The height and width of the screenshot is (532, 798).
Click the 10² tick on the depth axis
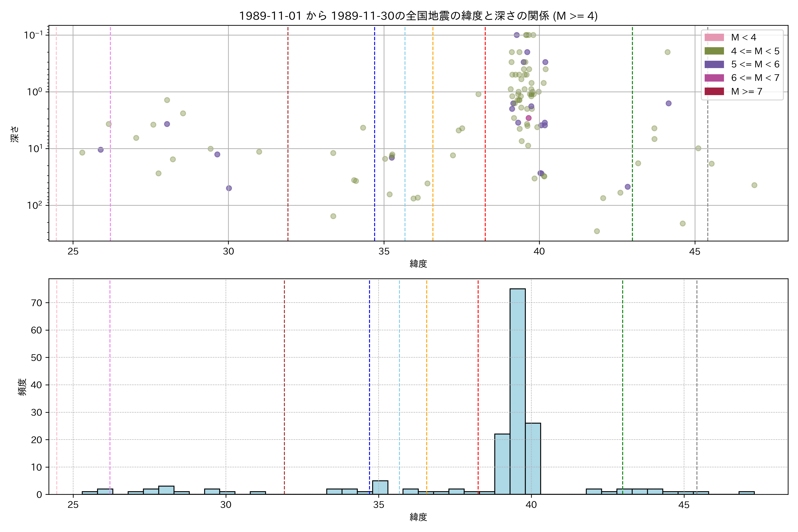(35, 205)
